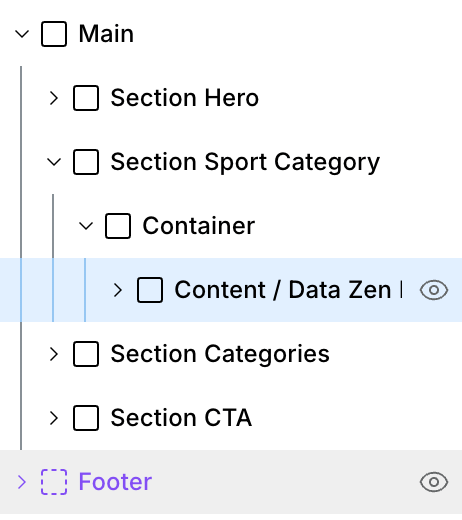Image resolution: width=462 pixels, height=520 pixels.
Task: Expand the Content / Data Zen layer
Action: pyautogui.click(x=118, y=290)
